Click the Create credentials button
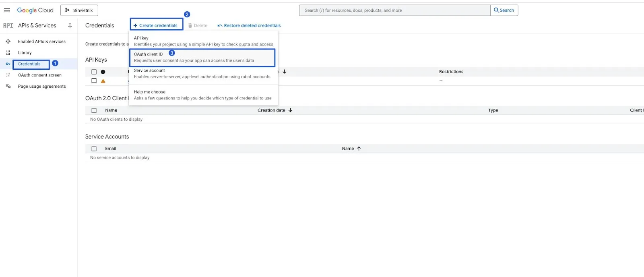This screenshot has height=277, width=644. (156, 25)
